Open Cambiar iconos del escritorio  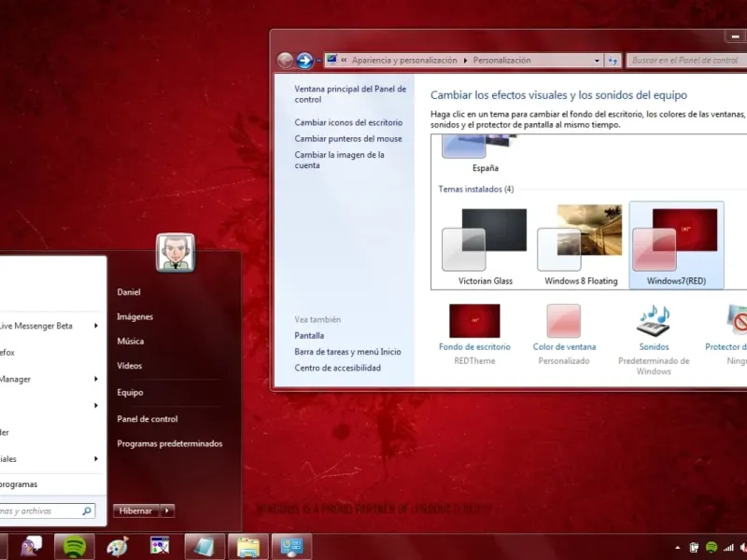[x=348, y=122]
